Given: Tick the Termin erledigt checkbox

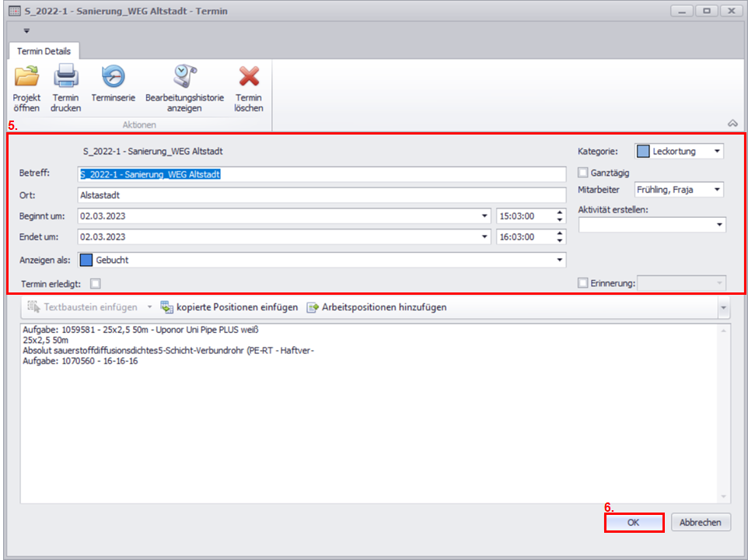Looking at the screenshot, I should [x=96, y=283].
